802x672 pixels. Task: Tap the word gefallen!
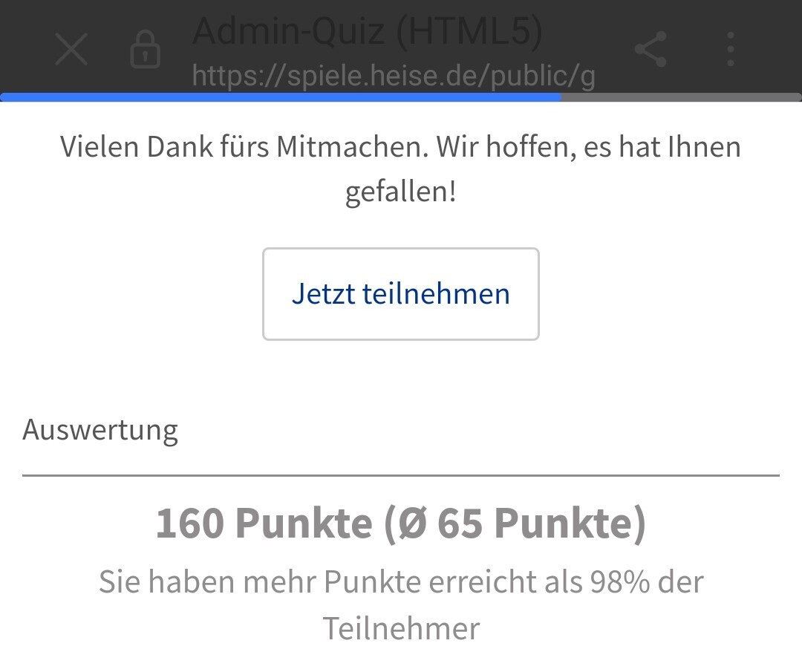tap(401, 192)
